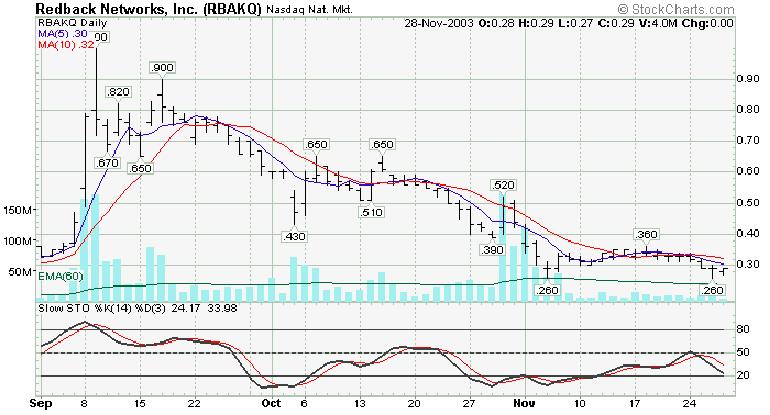Click the 13 date axis label
This screenshot has width=770, height=415.
(x=360, y=403)
